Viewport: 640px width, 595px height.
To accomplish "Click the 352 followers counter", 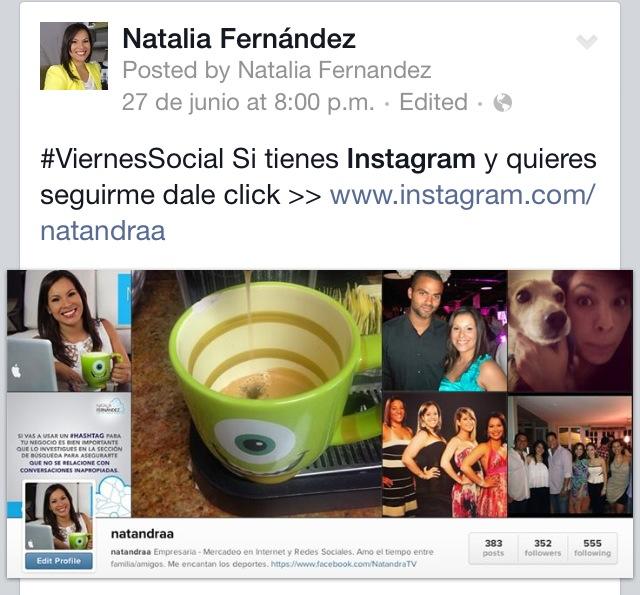I will coord(543,548).
